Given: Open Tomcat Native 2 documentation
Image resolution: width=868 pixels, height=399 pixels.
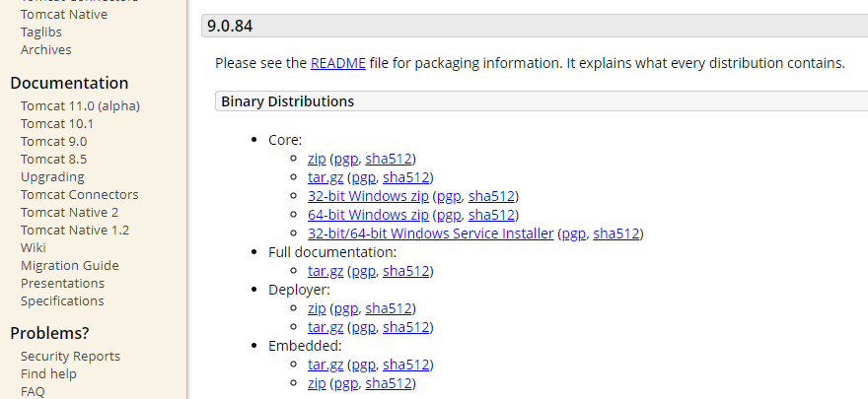Looking at the screenshot, I should [x=69, y=212].
